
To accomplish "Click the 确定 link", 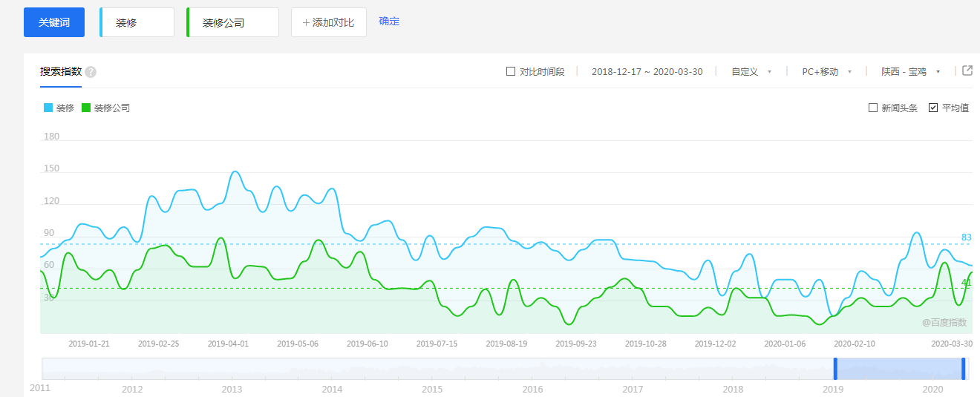I will coord(389,22).
